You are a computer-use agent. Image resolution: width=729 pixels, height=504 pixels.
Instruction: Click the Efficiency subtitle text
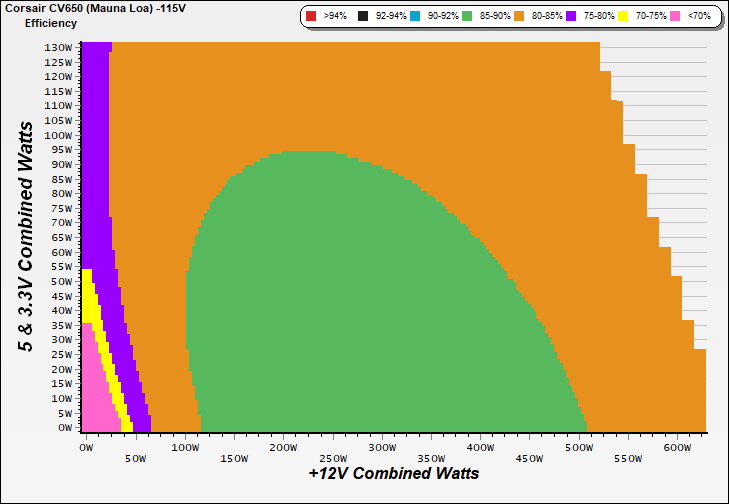pyautogui.click(x=51, y=22)
